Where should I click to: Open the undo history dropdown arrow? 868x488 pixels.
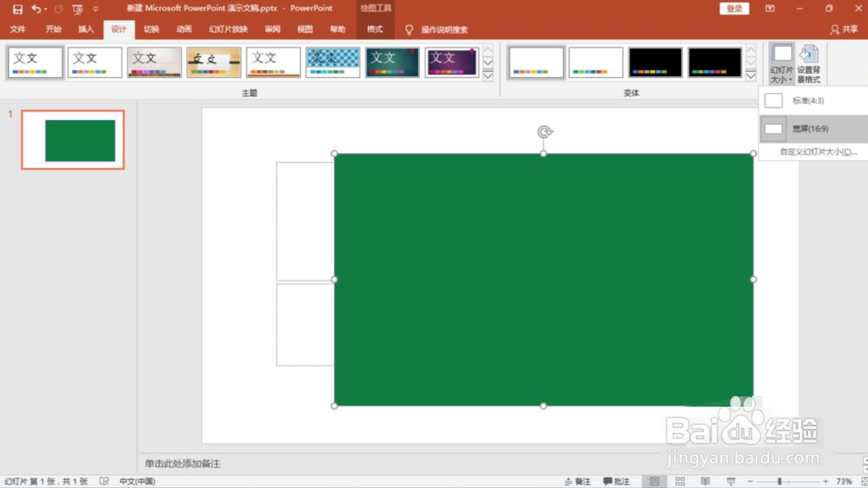pos(45,9)
